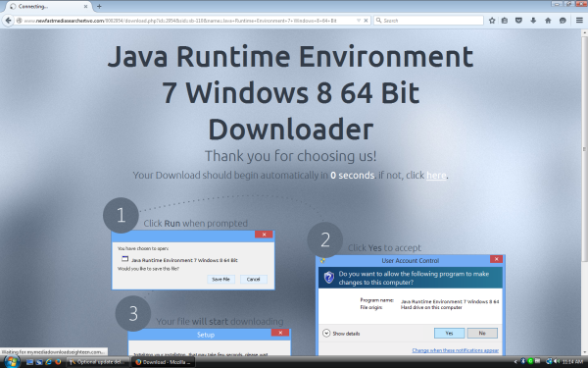
Task: Click the UAC shield question icon
Action: [329, 278]
